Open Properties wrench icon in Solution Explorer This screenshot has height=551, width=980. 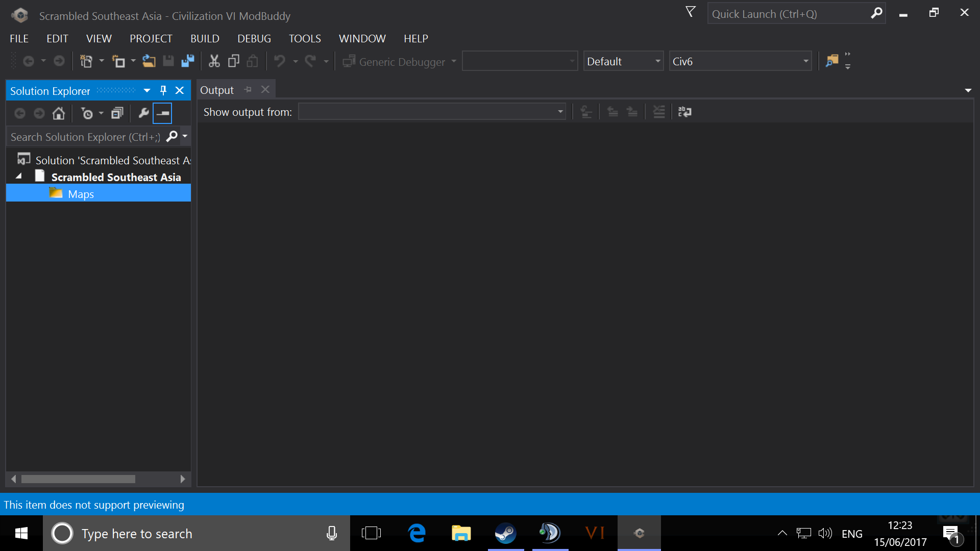[143, 113]
